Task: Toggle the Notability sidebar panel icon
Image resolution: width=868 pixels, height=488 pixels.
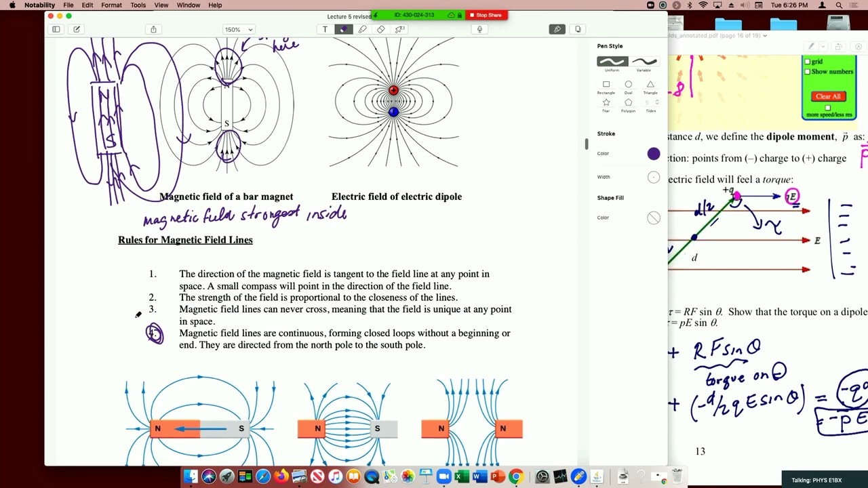Action: pyautogui.click(x=56, y=29)
